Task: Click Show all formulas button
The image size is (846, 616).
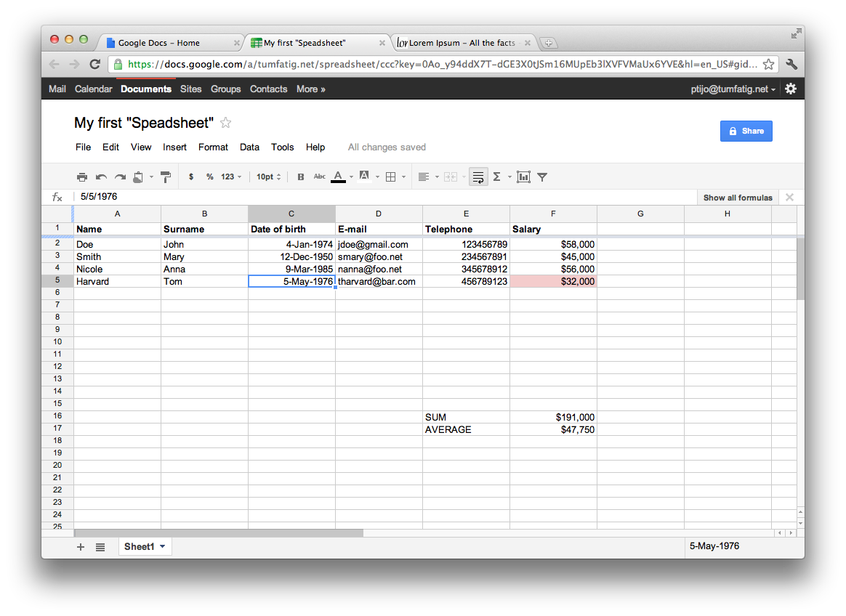Action: [x=738, y=198]
